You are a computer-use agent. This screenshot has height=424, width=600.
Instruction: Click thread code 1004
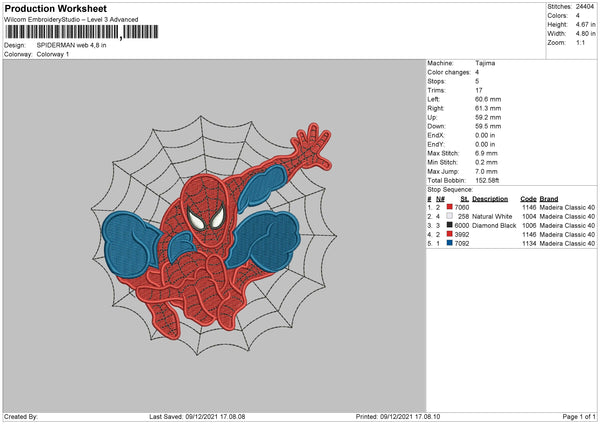pos(529,217)
